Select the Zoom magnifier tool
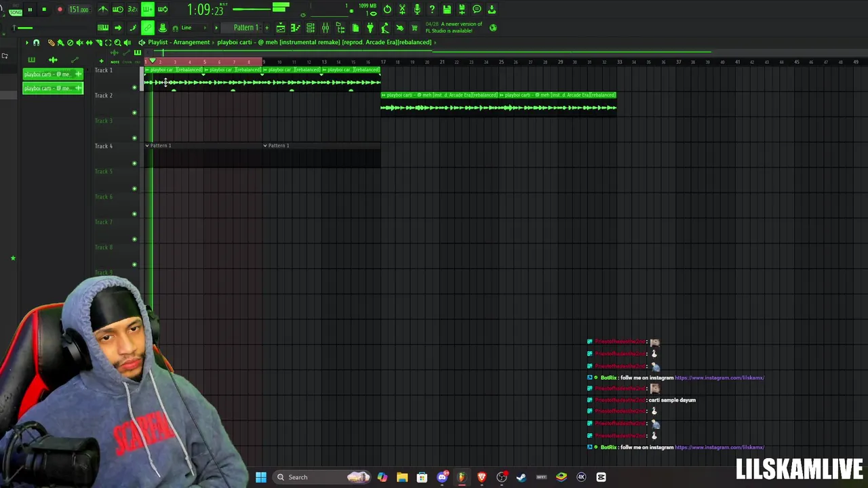This screenshot has height=488, width=868. click(x=117, y=43)
